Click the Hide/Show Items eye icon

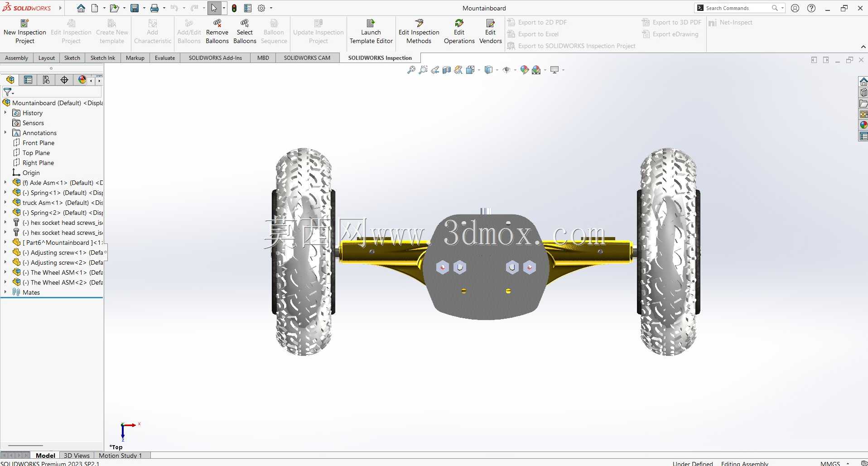[506, 70]
